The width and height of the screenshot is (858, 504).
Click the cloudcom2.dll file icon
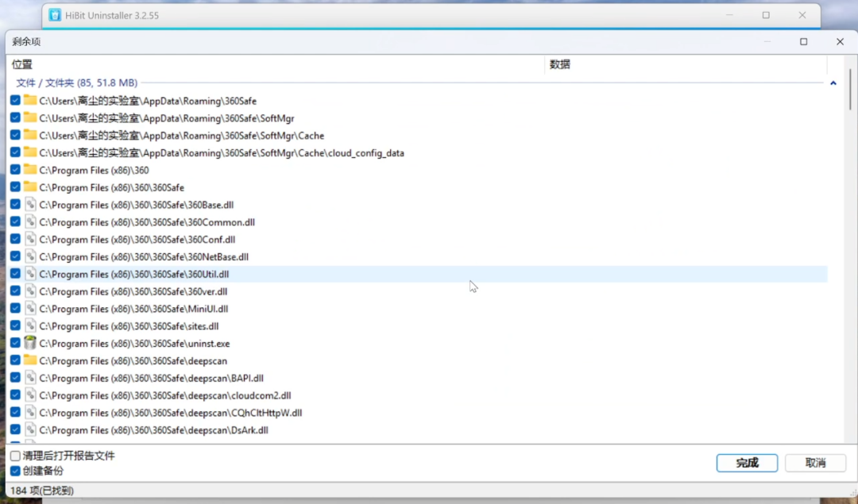click(x=30, y=395)
